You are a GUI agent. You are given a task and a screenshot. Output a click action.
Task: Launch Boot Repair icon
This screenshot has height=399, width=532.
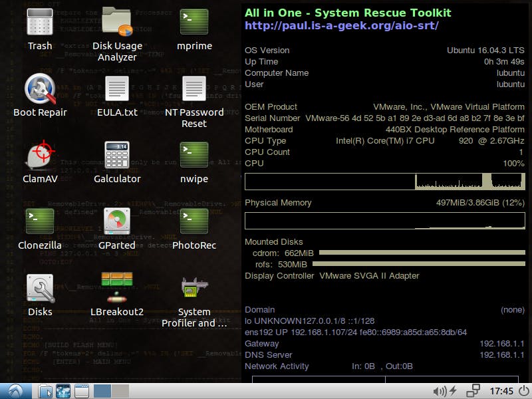[x=40, y=88]
